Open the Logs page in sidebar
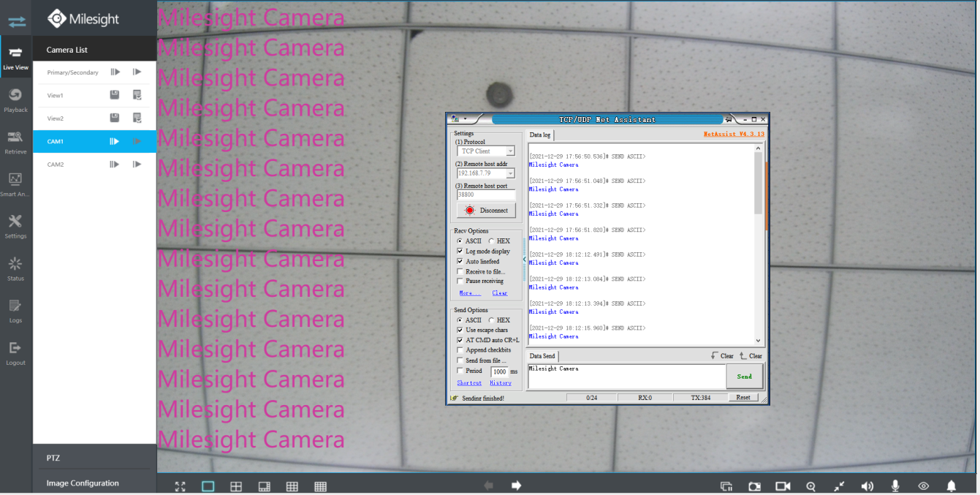 point(15,311)
